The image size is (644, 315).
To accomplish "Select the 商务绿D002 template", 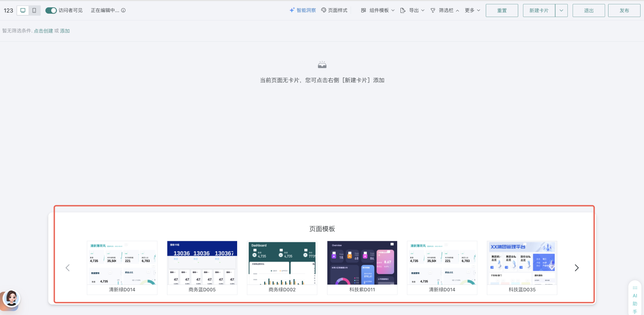I will [x=282, y=268].
